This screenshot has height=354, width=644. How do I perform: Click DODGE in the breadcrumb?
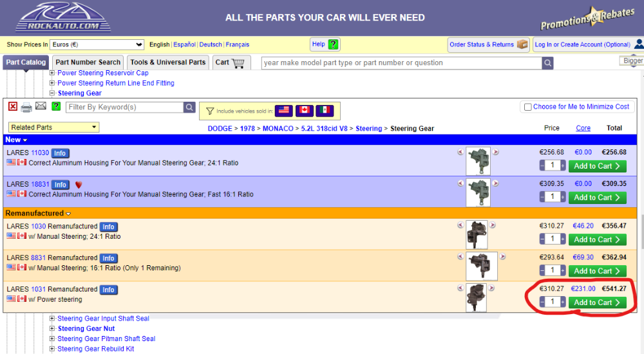coord(220,129)
